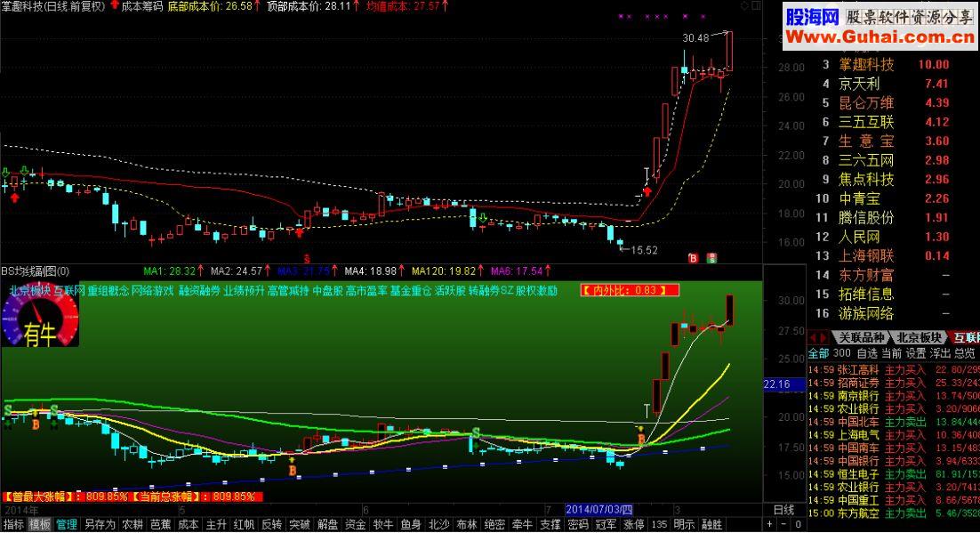Image resolution: width=980 pixels, height=533 pixels.
Task: Select 涨停 template
Action: tap(634, 524)
